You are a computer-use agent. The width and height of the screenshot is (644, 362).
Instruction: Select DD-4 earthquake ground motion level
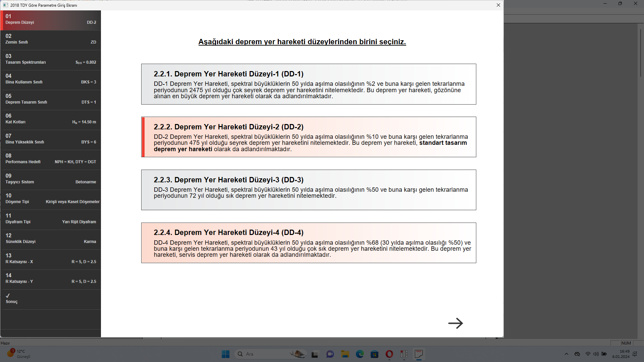[x=308, y=243]
